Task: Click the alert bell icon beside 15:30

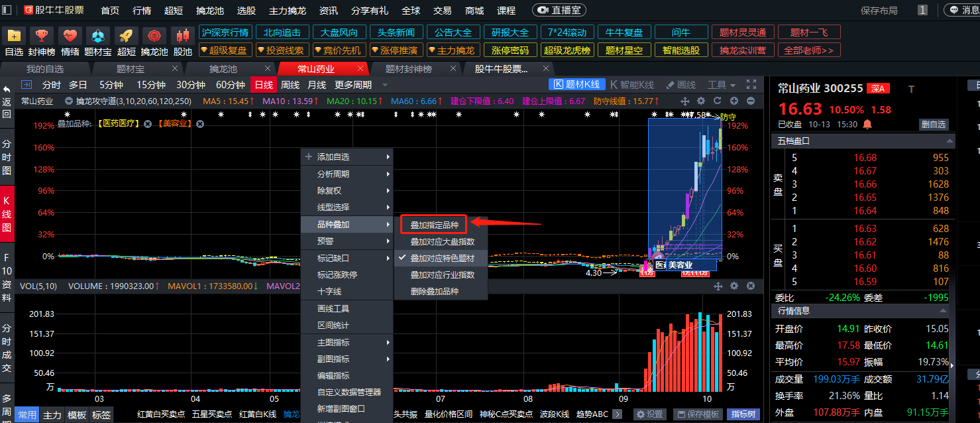Action: 867,124
